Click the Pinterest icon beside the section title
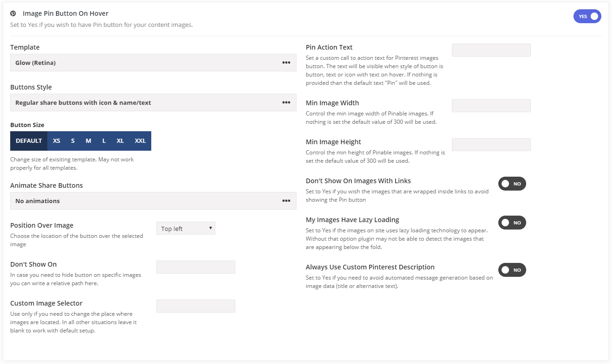612x364 pixels. pyautogui.click(x=13, y=14)
